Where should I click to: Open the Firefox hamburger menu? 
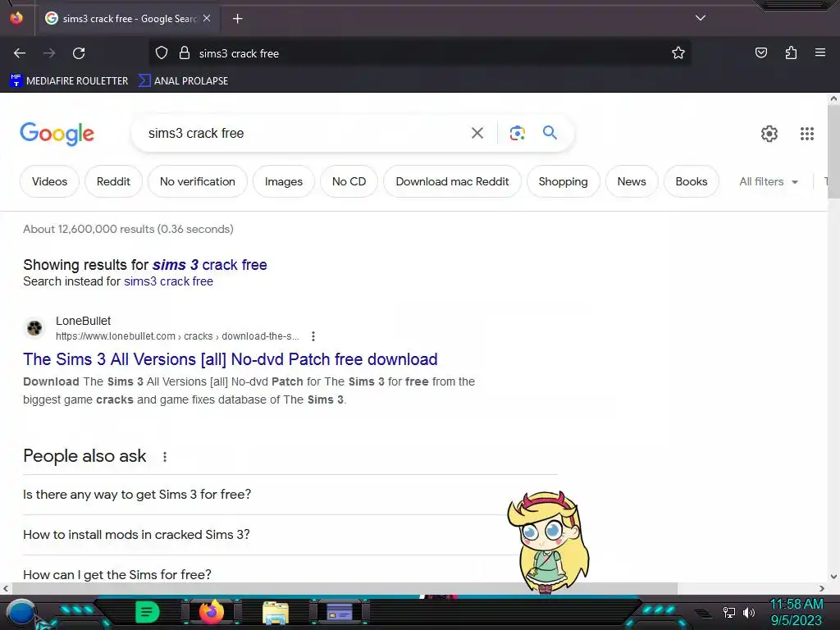(x=819, y=52)
